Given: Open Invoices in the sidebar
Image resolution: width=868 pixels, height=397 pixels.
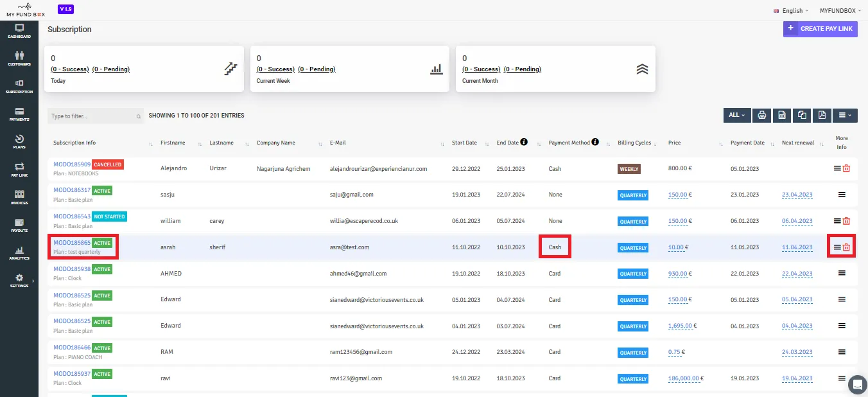Looking at the screenshot, I should pos(19,197).
